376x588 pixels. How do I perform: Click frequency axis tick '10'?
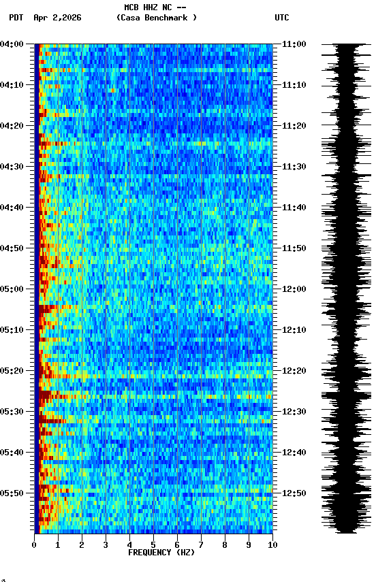273,545
